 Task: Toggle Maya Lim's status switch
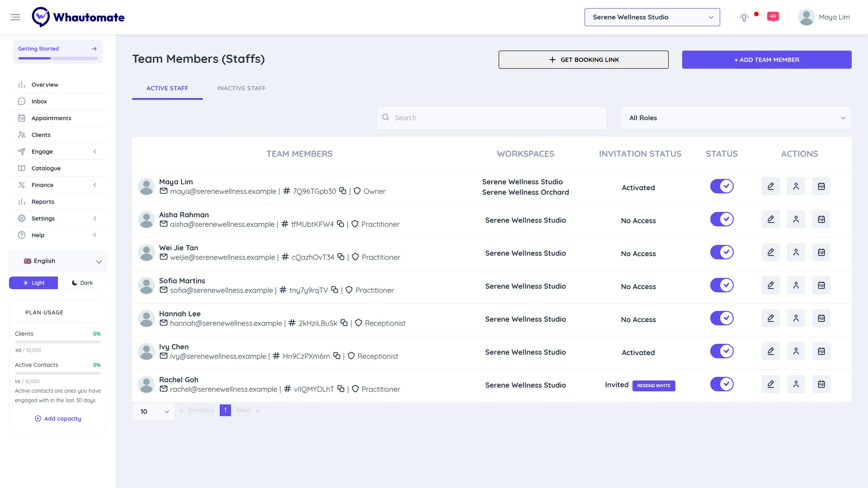[x=722, y=186]
